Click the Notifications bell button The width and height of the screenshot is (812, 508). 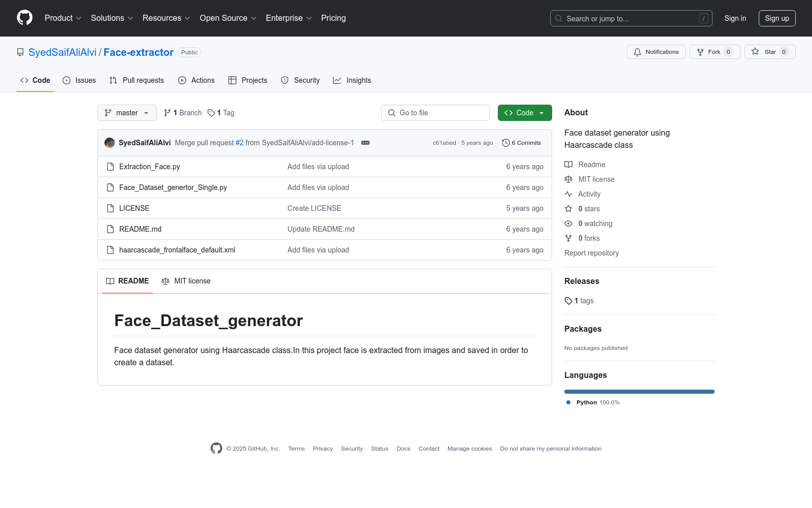tap(656, 52)
